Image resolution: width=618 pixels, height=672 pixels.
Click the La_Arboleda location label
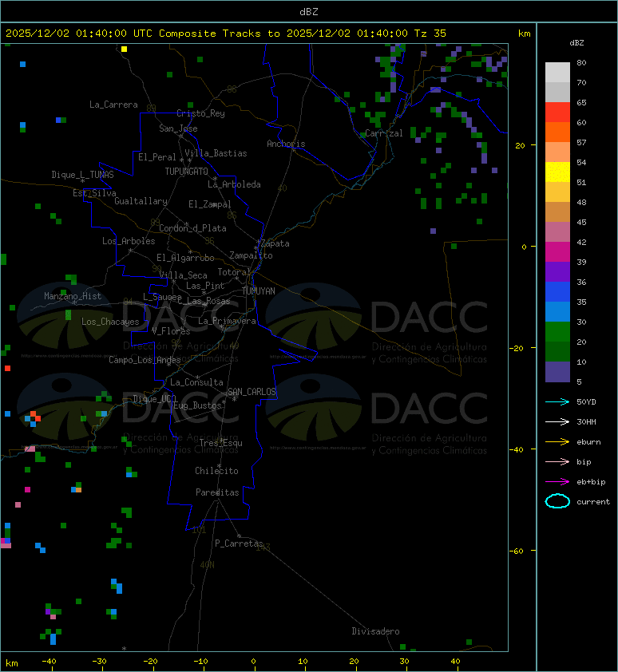tap(234, 184)
